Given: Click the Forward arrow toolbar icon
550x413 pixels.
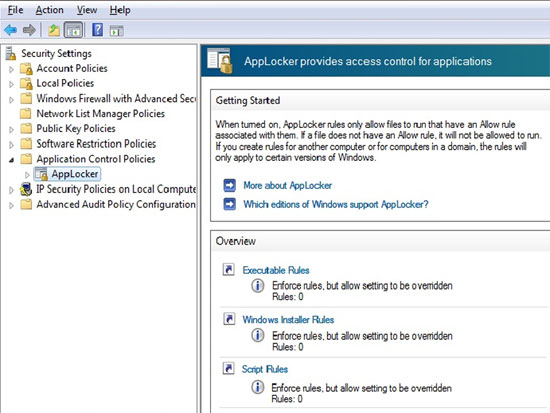Looking at the screenshot, I should [x=29, y=30].
